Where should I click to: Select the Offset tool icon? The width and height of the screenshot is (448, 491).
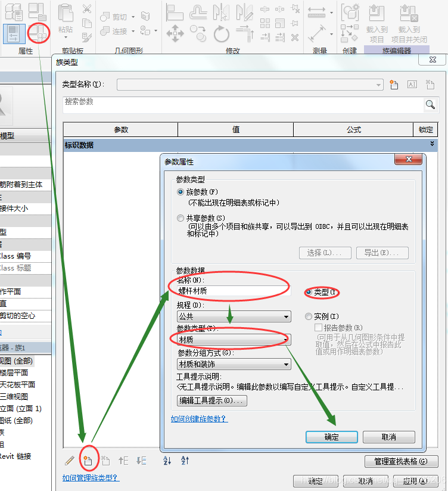198,13
